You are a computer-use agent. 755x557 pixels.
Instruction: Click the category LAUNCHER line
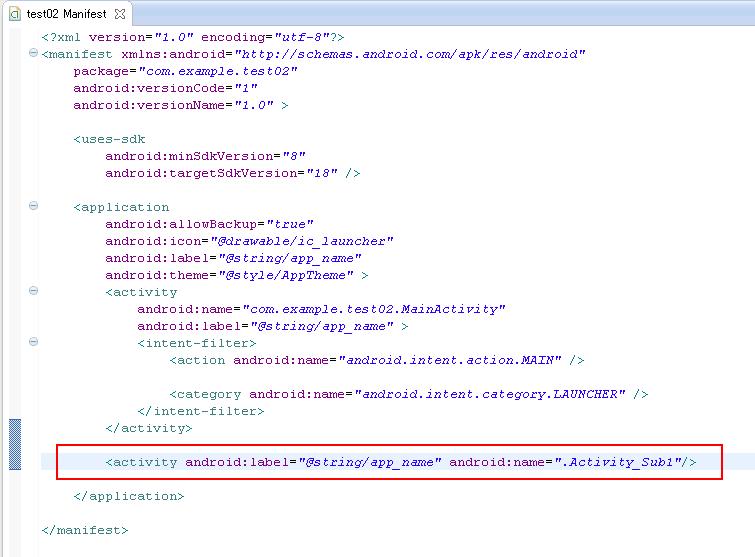click(x=409, y=394)
